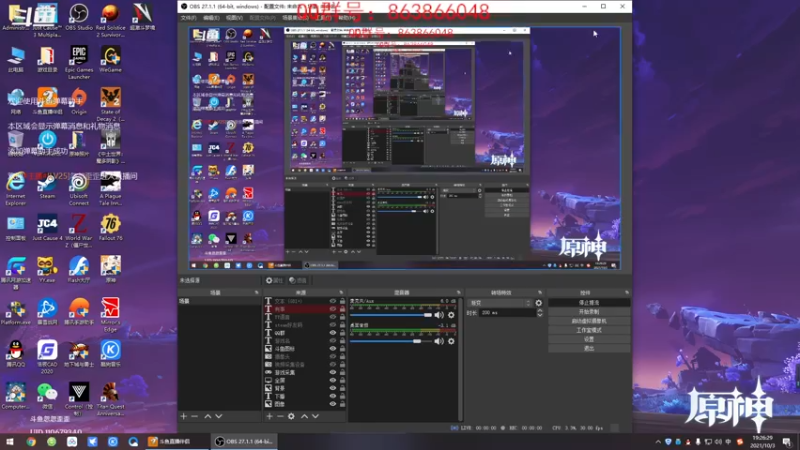Unlock the QQ群 source lock
The height and width of the screenshot is (450, 800).
[x=342, y=333]
